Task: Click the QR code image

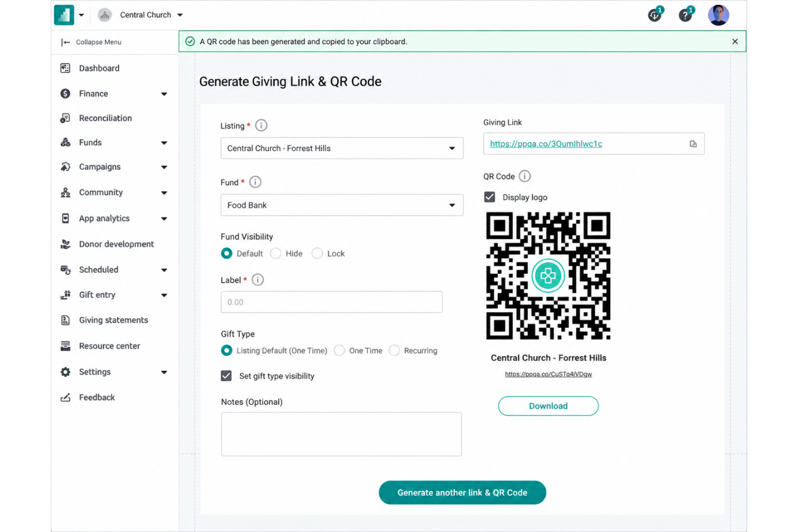Action: (x=548, y=275)
